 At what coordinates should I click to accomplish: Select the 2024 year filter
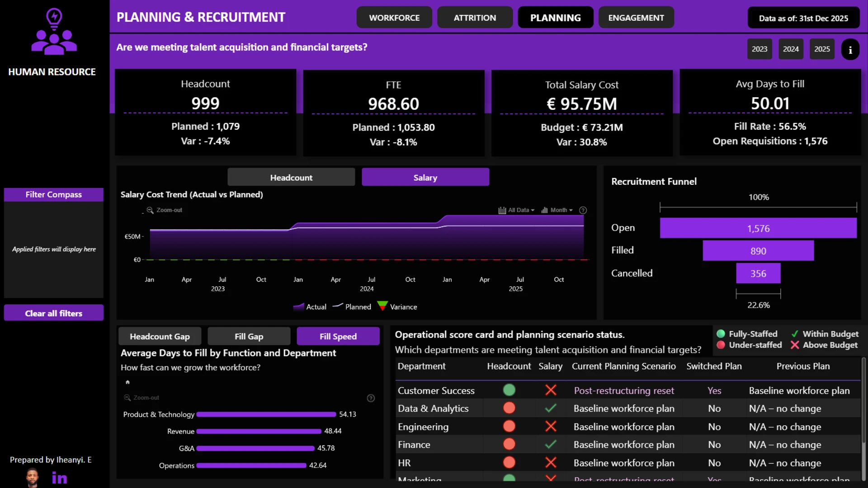791,49
